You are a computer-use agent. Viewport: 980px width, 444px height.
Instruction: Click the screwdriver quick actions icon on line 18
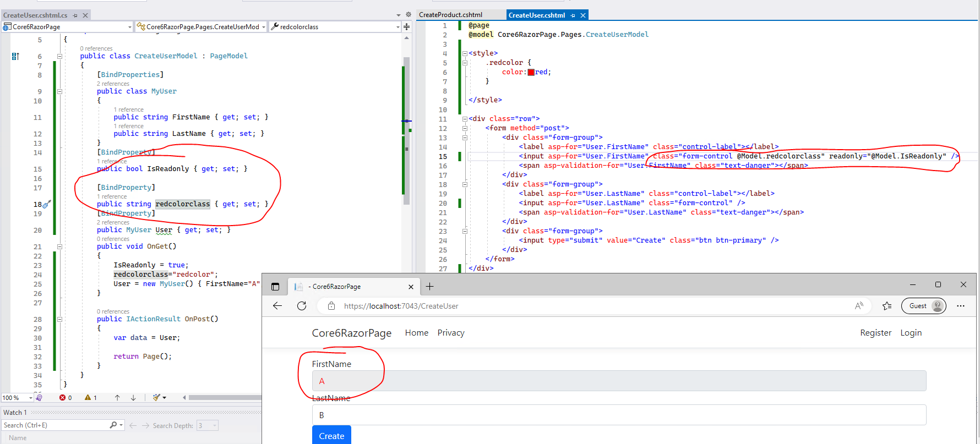point(47,204)
